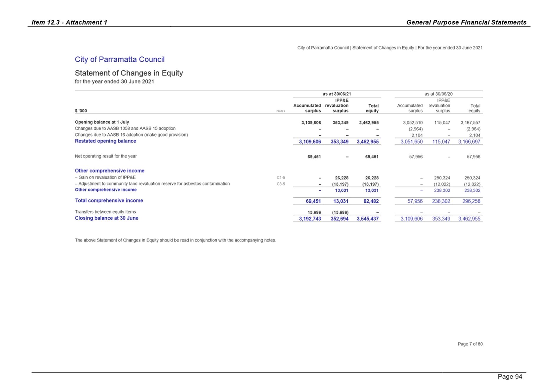Screen dimensions: 554x392
Task: Click the "$ '000" units label
Action: click(x=81, y=111)
